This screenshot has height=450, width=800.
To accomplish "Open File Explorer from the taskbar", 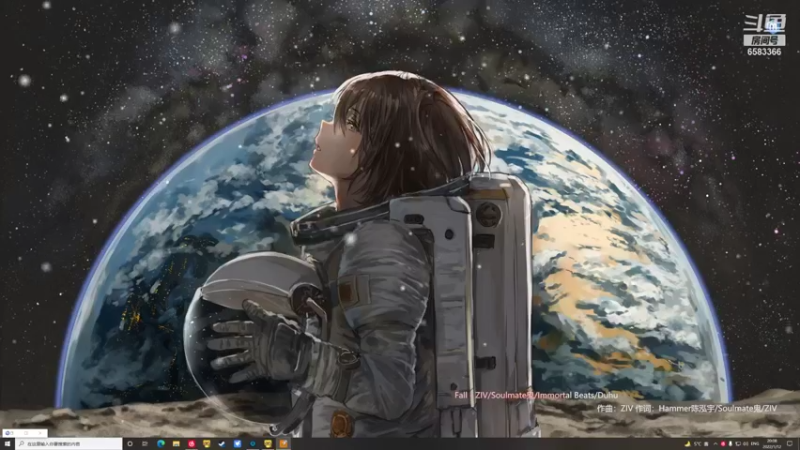I will (x=176, y=444).
